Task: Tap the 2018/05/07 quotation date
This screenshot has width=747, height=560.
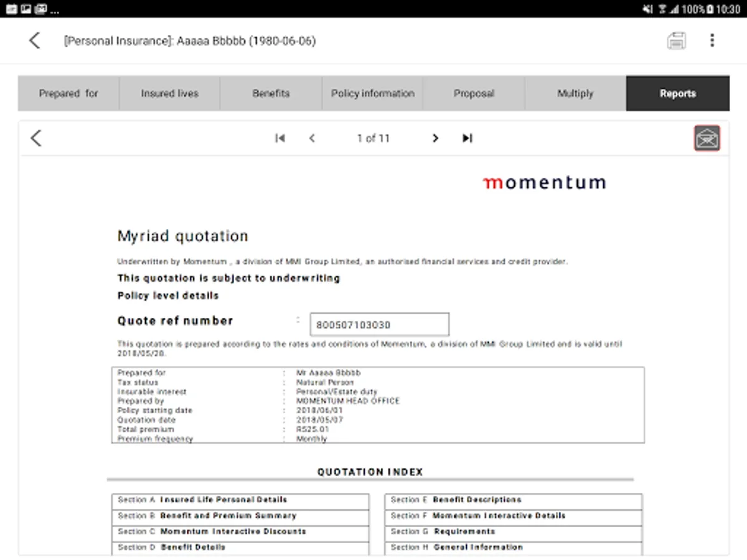Action: pyautogui.click(x=319, y=420)
